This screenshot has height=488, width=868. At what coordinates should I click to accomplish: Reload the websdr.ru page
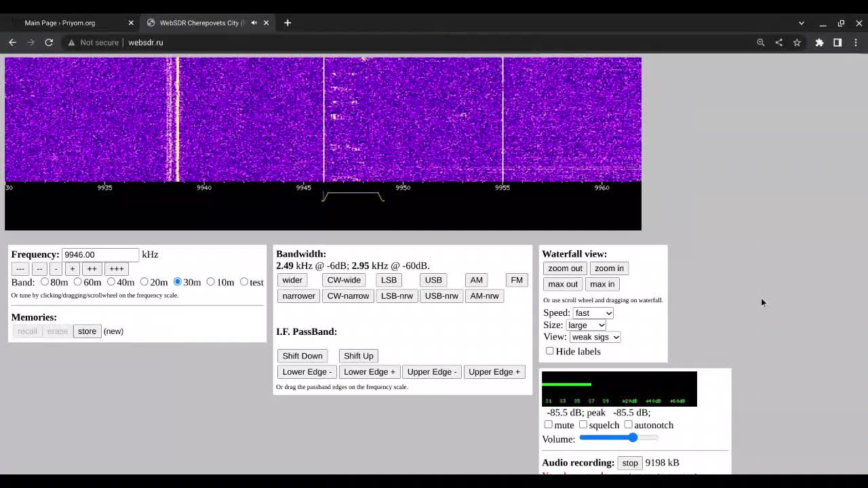click(x=49, y=42)
